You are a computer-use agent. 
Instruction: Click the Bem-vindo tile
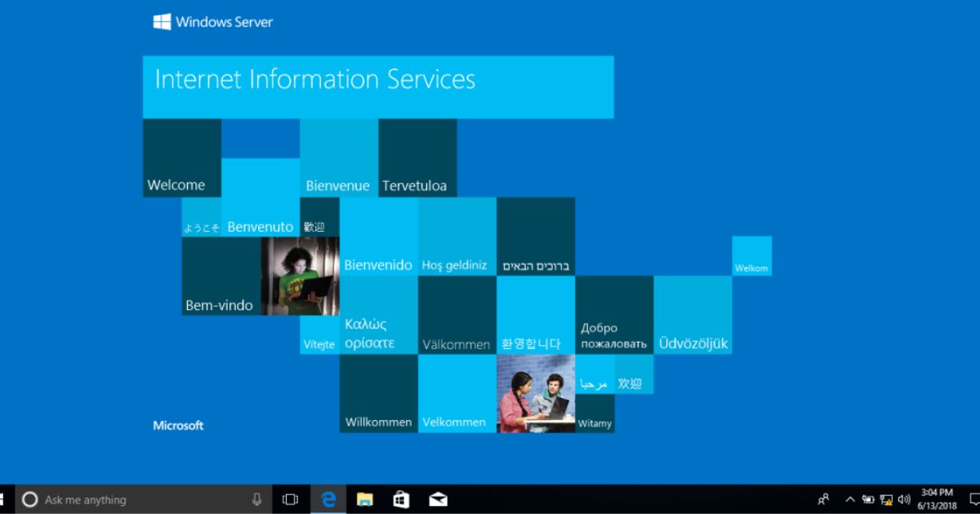(220, 276)
